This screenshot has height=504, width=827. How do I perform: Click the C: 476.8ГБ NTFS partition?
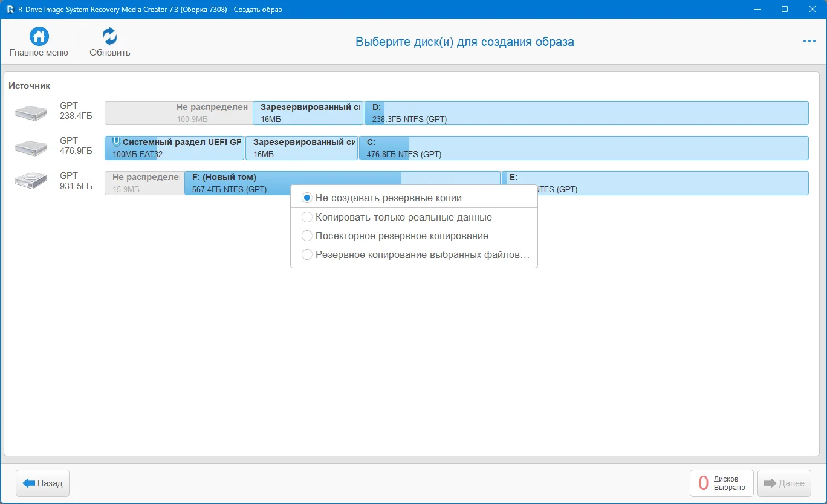pyautogui.click(x=583, y=148)
